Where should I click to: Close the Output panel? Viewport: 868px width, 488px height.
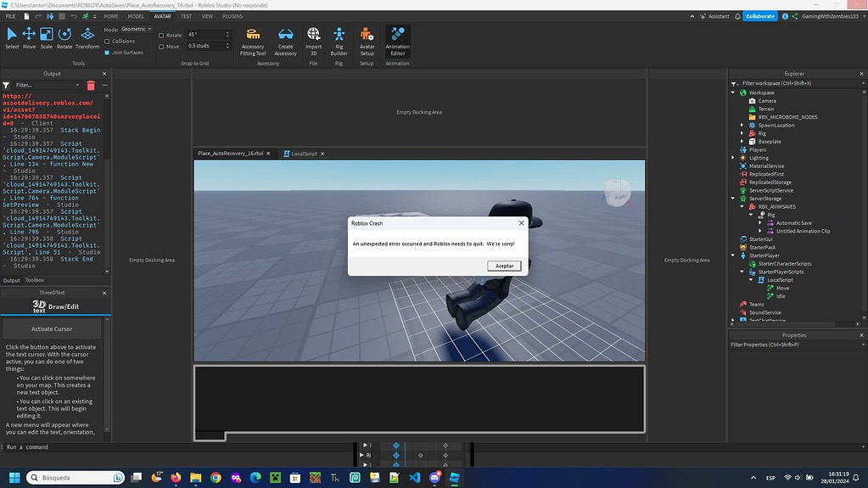[x=104, y=74]
